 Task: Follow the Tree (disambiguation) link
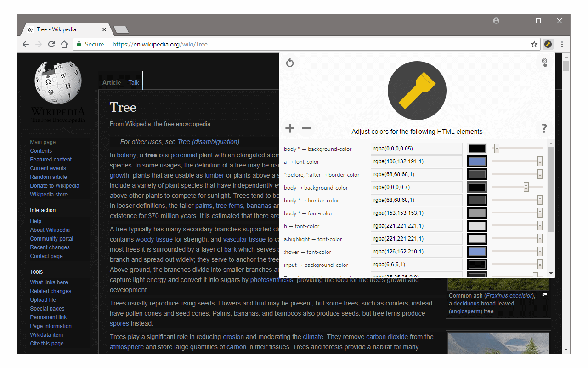209,142
